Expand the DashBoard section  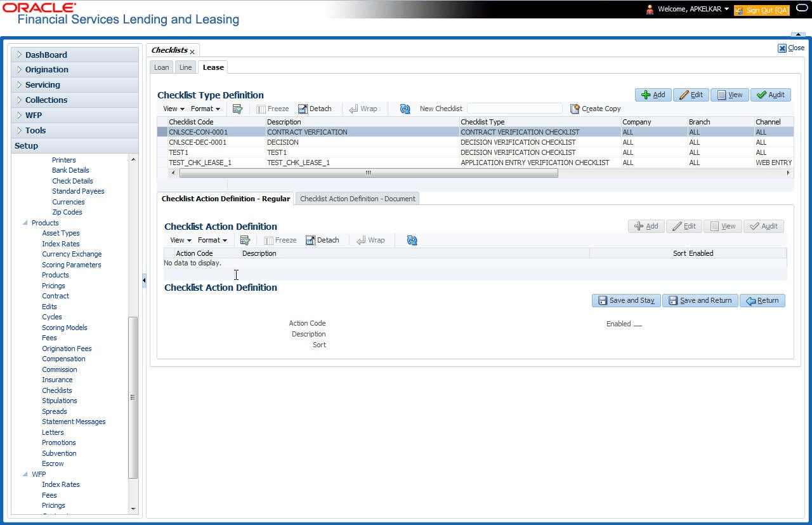pyautogui.click(x=75, y=55)
